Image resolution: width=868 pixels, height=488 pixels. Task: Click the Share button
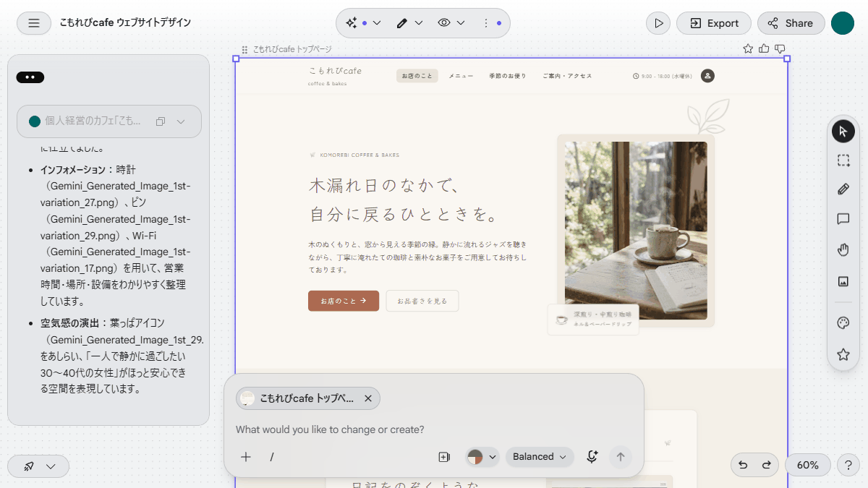coord(791,23)
